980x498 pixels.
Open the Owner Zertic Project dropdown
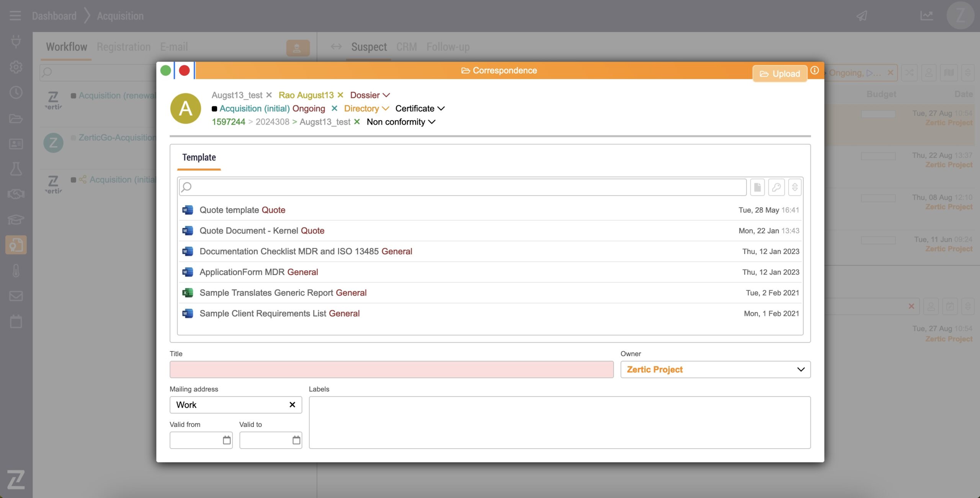coord(715,369)
